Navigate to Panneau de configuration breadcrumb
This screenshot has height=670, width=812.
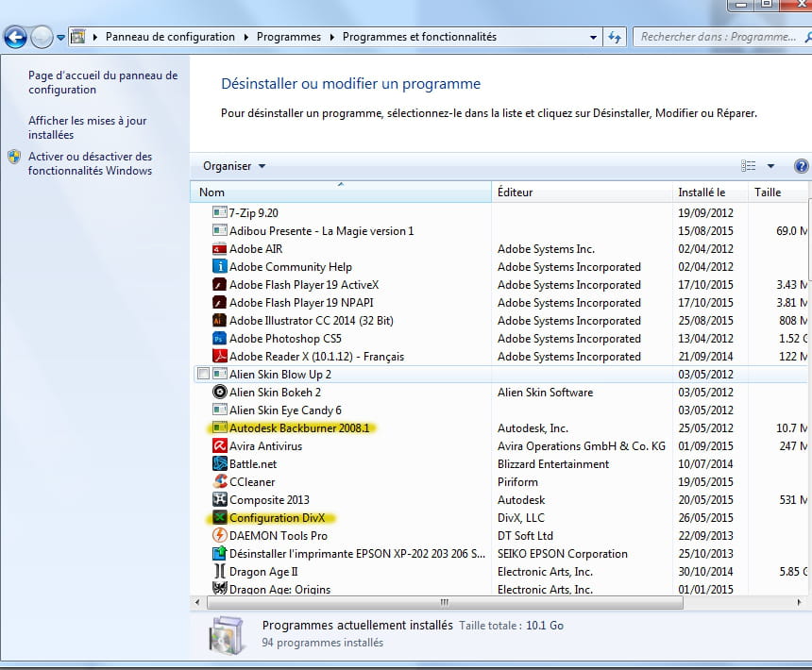point(170,37)
